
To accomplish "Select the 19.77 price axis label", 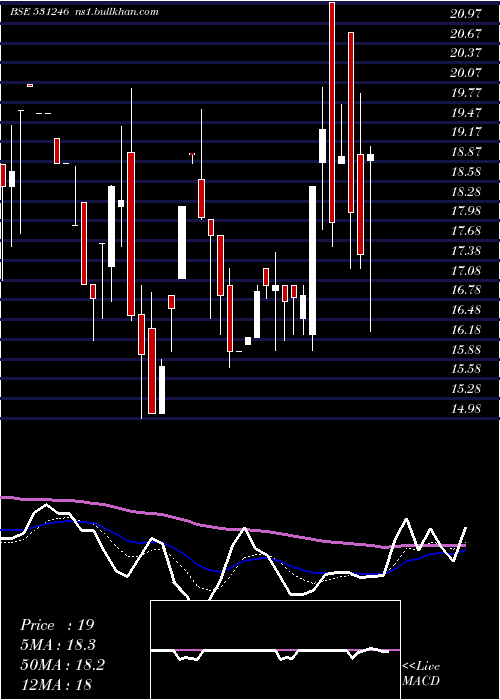I will 466,93.
